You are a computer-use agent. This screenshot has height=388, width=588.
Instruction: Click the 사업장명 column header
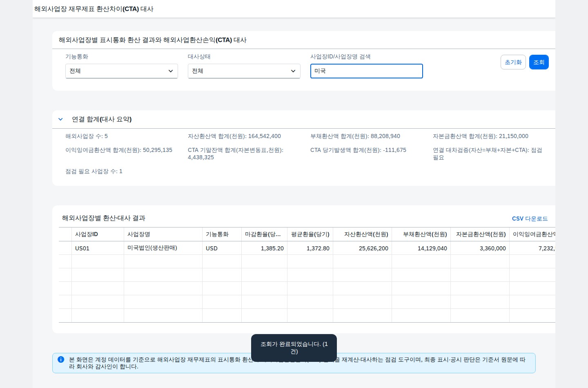(163, 234)
